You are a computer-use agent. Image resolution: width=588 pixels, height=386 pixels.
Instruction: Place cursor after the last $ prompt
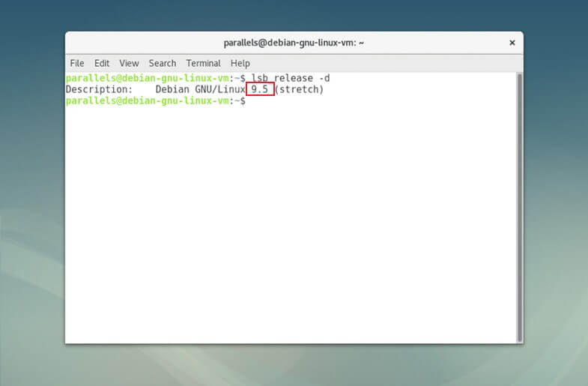250,100
